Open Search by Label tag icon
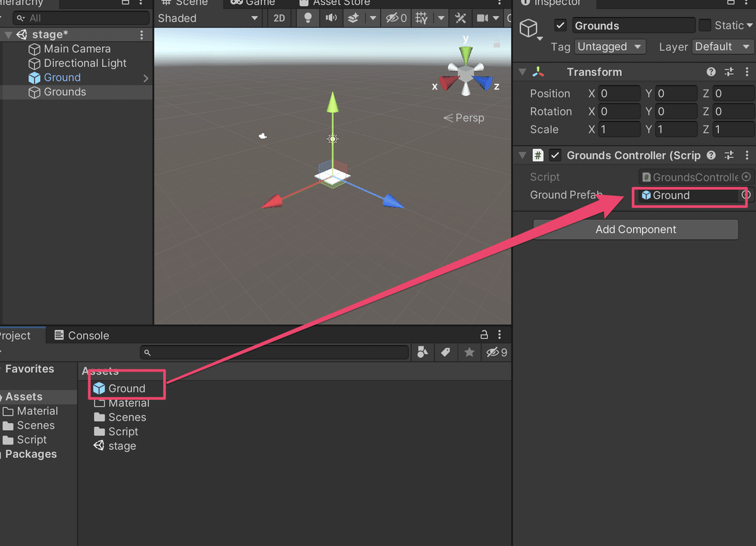This screenshot has width=756, height=546. point(445,353)
